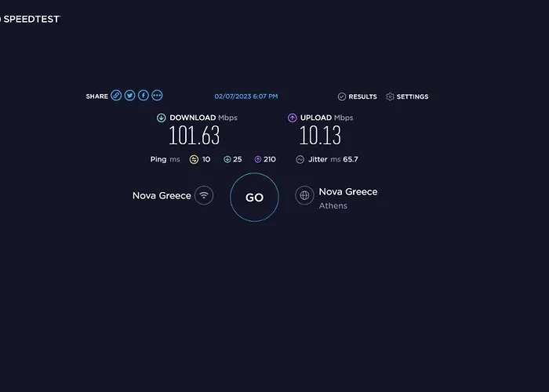Click the globe server icon
The width and height of the screenshot is (549, 392).
point(304,195)
